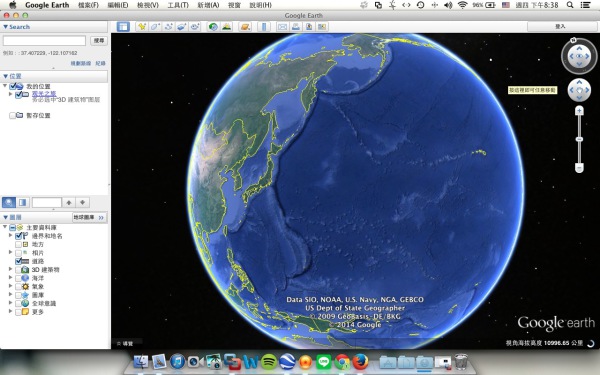The width and height of the screenshot is (600, 375).
Task: Enable the 3D 建築物 layer checkbox
Action: pyautogui.click(x=18, y=270)
